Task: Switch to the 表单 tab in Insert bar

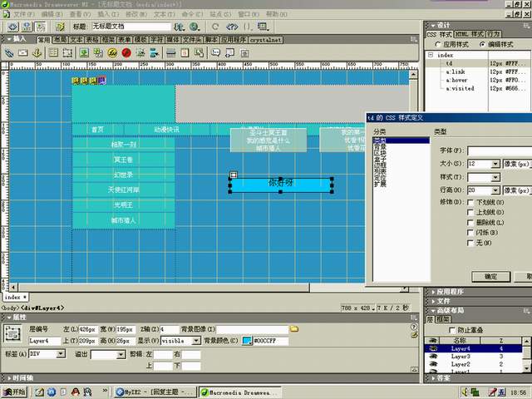Action: pyautogui.click(x=123, y=39)
